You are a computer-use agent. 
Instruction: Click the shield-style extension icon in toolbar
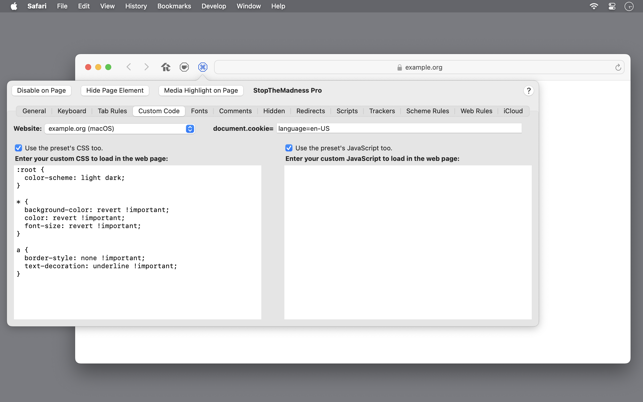click(x=184, y=67)
